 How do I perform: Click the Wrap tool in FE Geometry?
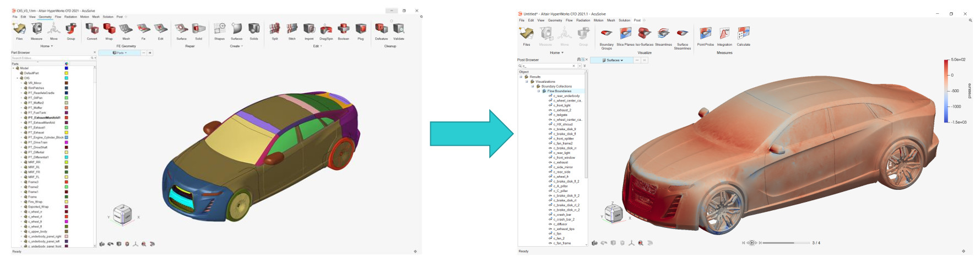[109, 29]
